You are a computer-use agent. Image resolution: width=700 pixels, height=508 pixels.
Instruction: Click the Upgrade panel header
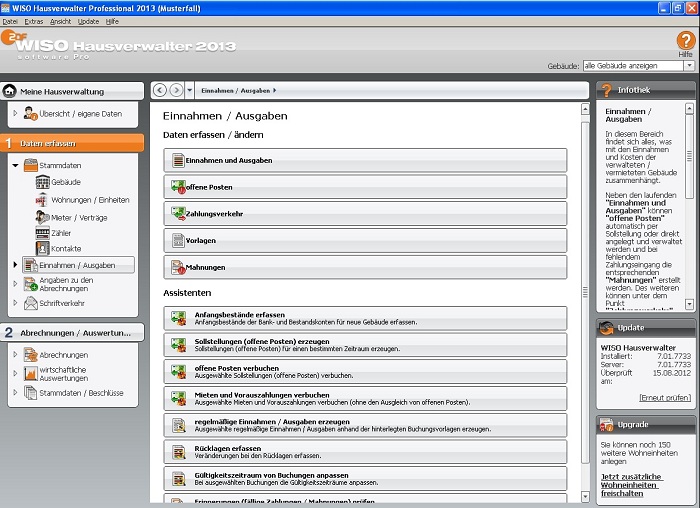click(646, 425)
